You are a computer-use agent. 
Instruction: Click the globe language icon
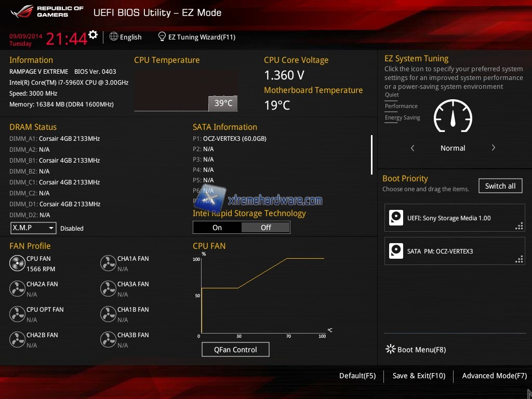coord(114,37)
